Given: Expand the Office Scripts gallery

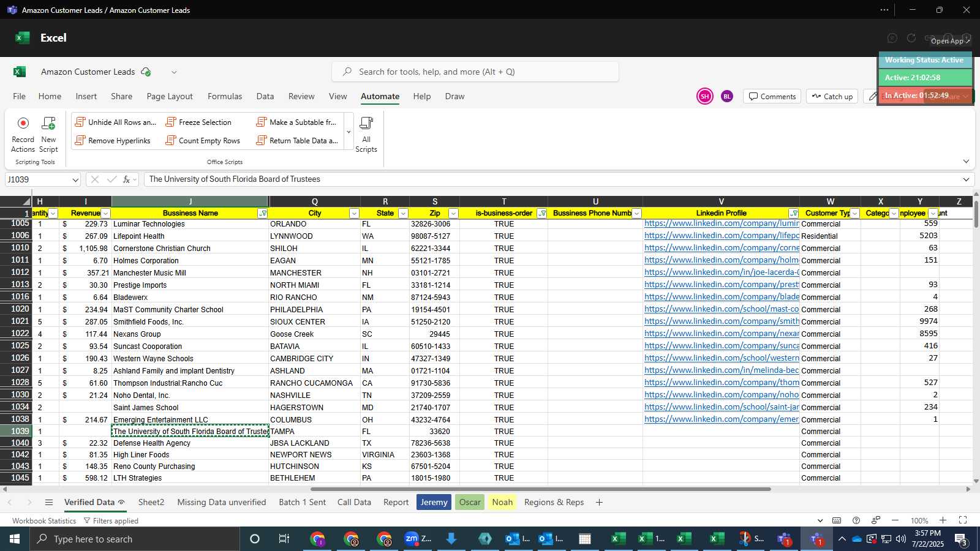Looking at the screenshot, I should (349, 132).
